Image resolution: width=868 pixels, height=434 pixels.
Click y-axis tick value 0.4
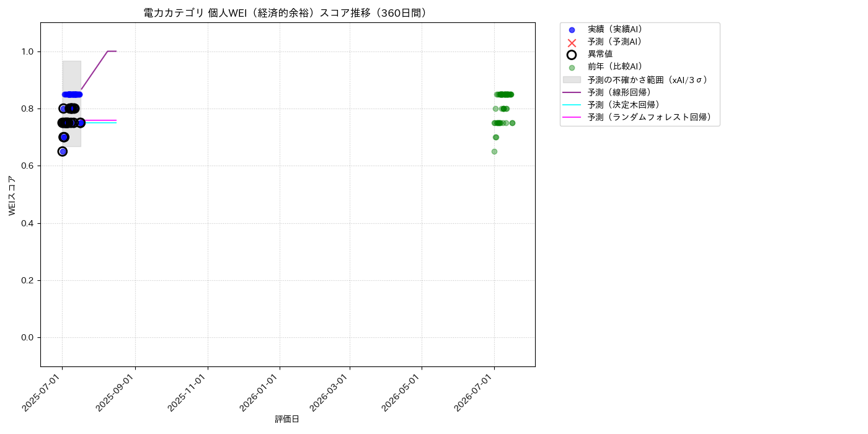click(x=28, y=223)
